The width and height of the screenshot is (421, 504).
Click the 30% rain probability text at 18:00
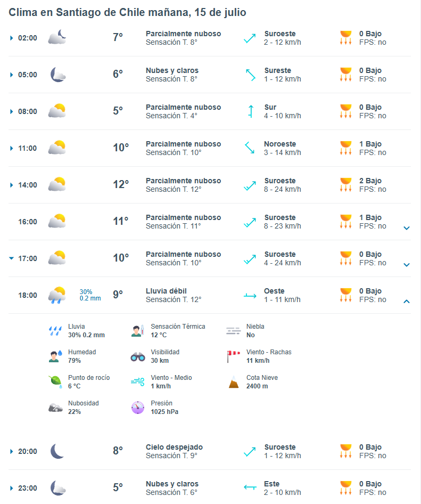pyautogui.click(x=86, y=291)
